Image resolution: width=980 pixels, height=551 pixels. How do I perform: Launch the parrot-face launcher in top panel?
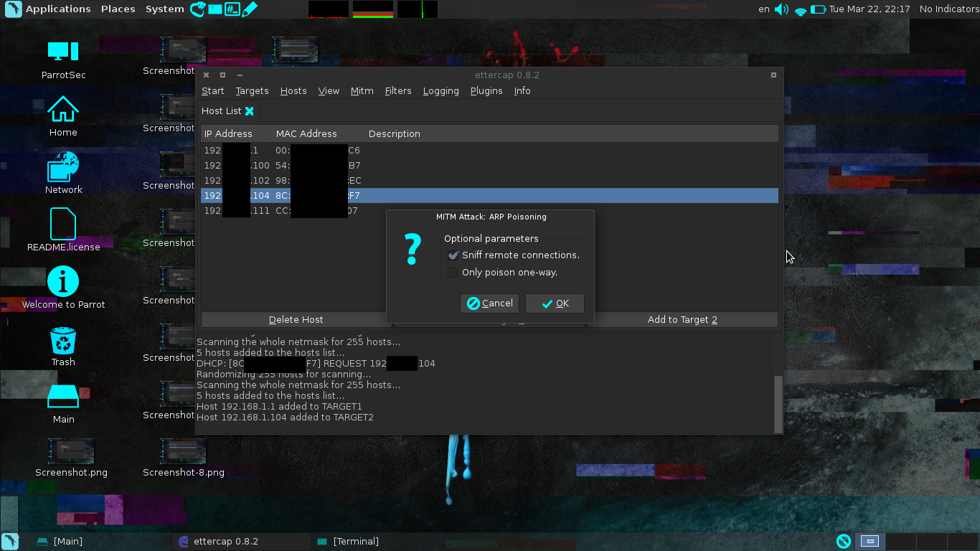click(x=197, y=9)
